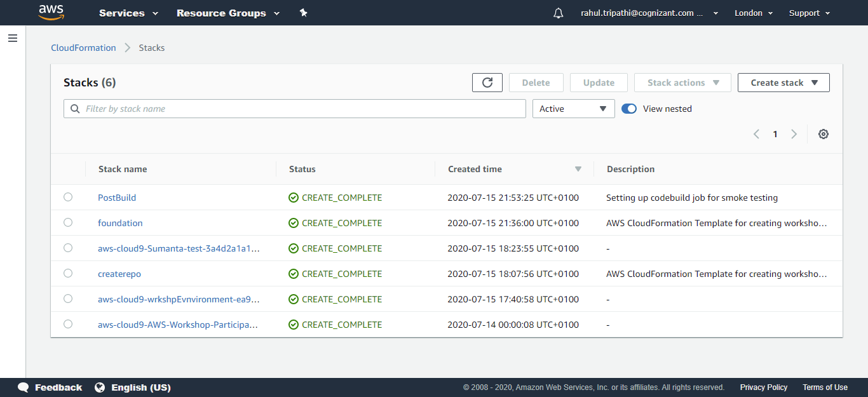Open the notifications bell
The image size is (868, 397).
click(559, 13)
